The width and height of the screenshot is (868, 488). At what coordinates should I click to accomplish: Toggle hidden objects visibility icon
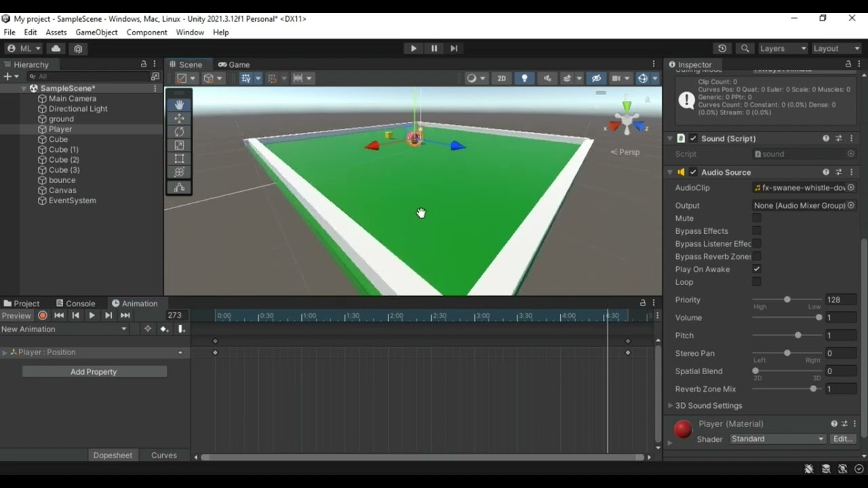tap(596, 79)
